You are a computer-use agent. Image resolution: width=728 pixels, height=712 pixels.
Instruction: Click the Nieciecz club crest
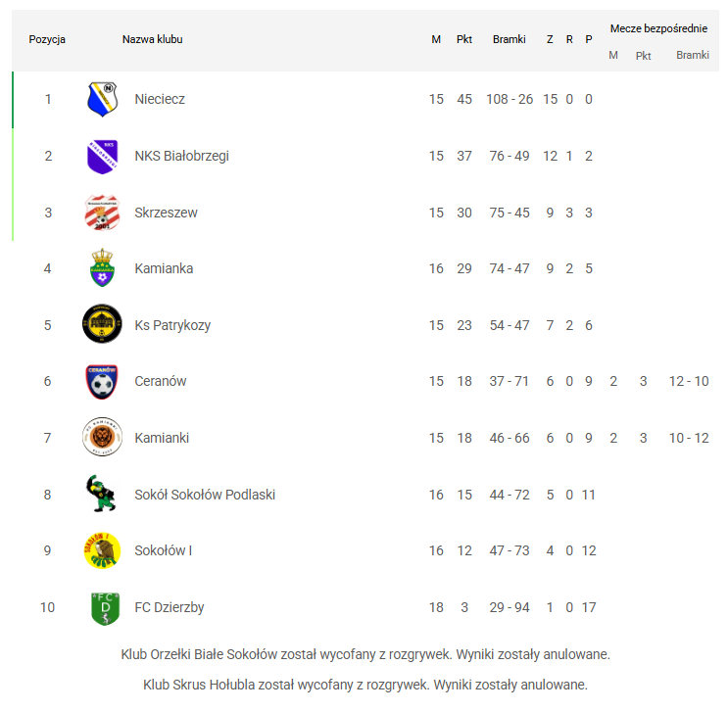coord(102,99)
